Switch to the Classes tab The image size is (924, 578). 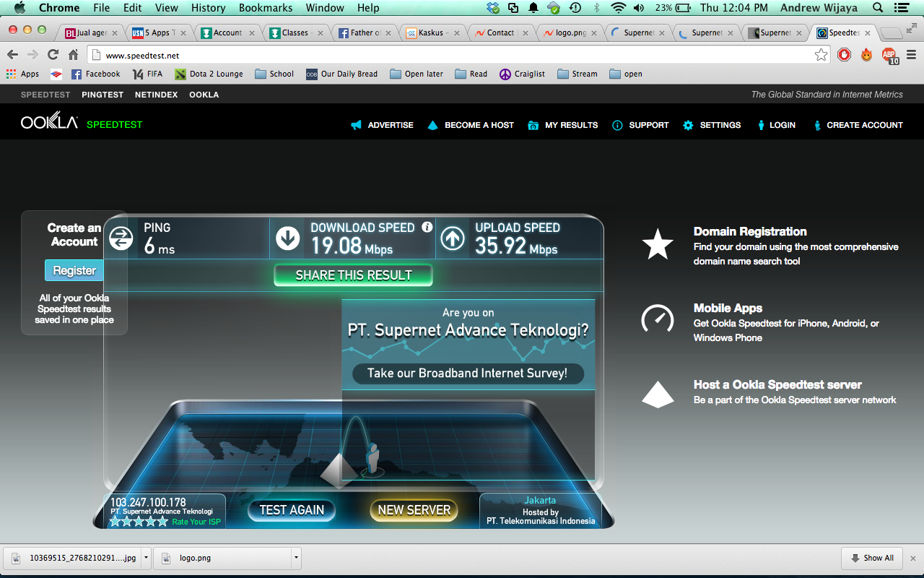coord(294,33)
